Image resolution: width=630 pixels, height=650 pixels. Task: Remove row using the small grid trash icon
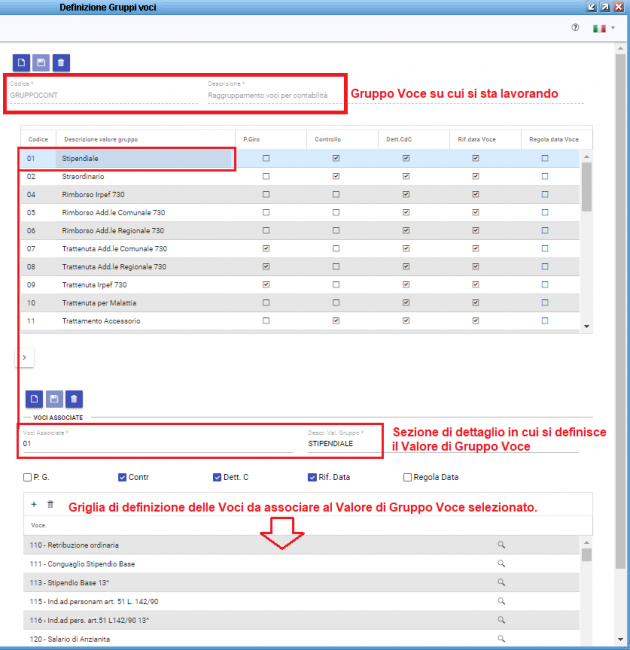tap(51, 505)
